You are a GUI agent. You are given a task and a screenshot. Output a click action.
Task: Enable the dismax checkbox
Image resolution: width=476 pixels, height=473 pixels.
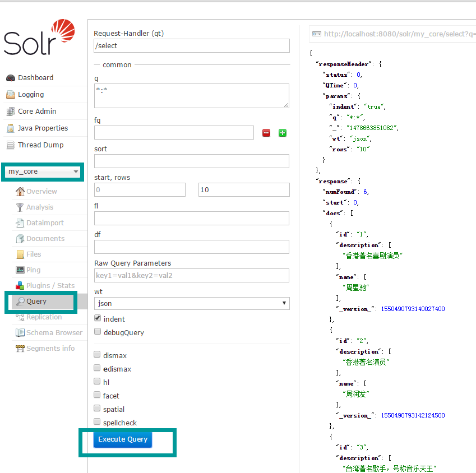click(x=97, y=354)
